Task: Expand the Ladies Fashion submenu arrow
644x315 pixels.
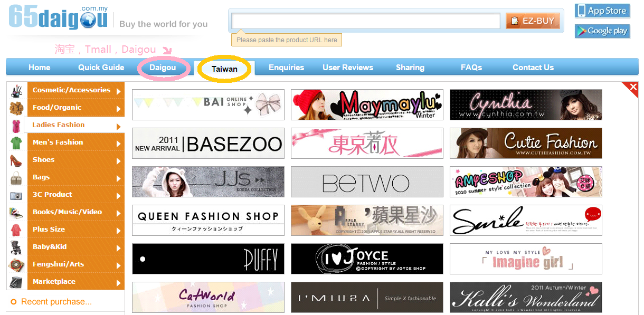Action: (119, 126)
